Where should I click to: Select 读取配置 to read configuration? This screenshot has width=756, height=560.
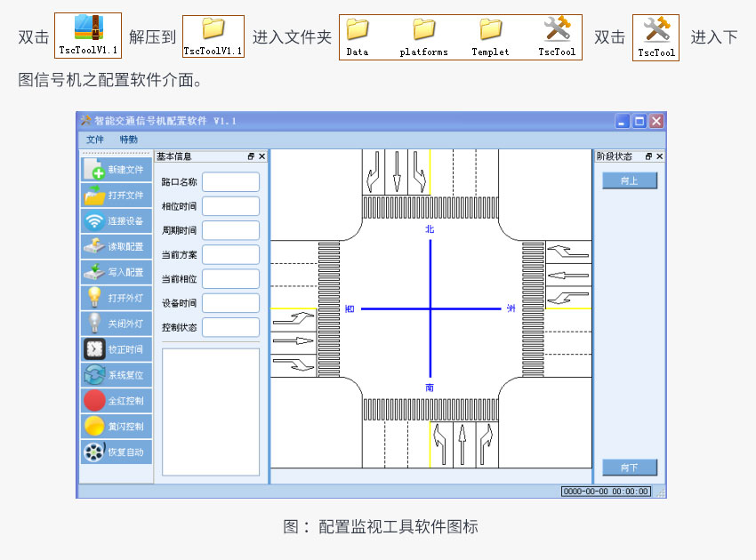tap(117, 247)
